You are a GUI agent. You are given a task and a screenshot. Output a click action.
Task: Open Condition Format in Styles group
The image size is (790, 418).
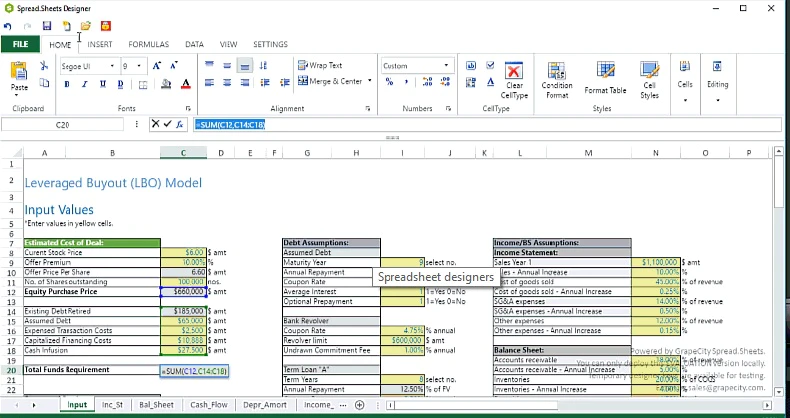click(x=557, y=81)
